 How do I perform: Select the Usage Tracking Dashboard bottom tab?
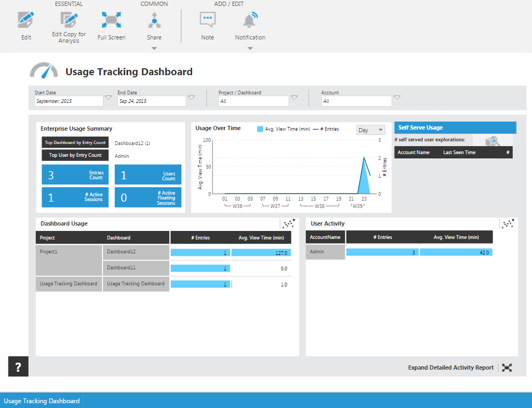[x=42, y=401]
